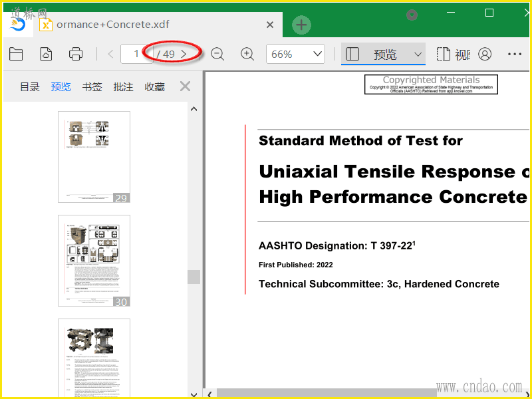
Task: Click the thumbnail scrollbar up arrow
Action: pos(194,109)
